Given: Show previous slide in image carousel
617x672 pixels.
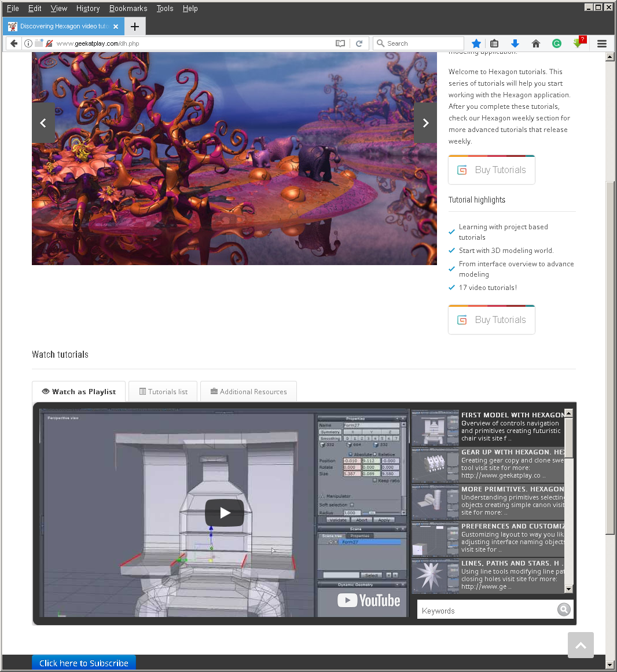Looking at the screenshot, I should [x=43, y=123].
